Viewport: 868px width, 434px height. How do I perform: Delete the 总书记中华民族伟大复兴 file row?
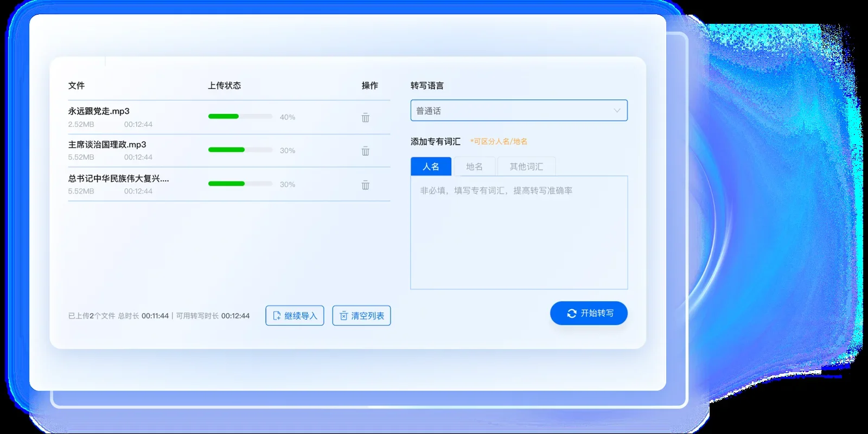(x=366, y=185)
